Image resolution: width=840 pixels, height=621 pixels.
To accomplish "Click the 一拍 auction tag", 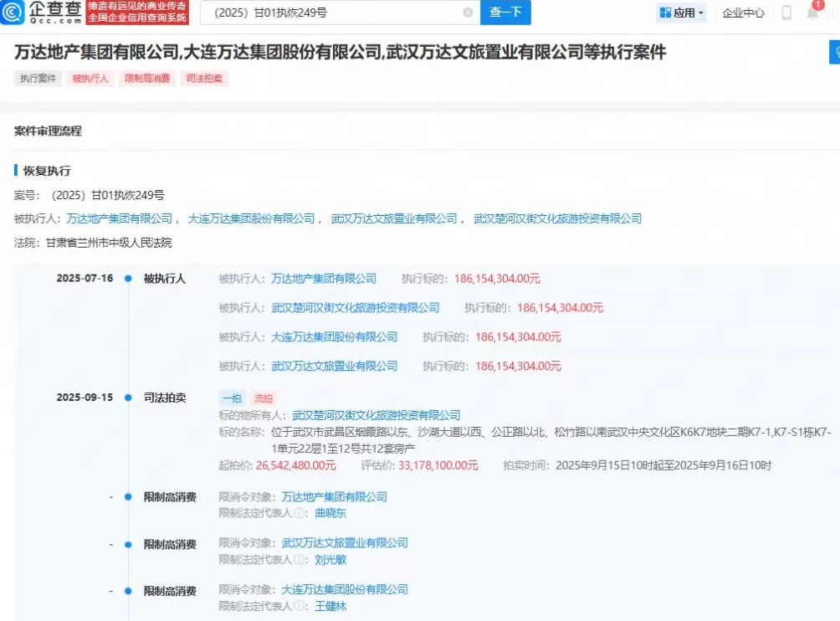I will (232, 398).
